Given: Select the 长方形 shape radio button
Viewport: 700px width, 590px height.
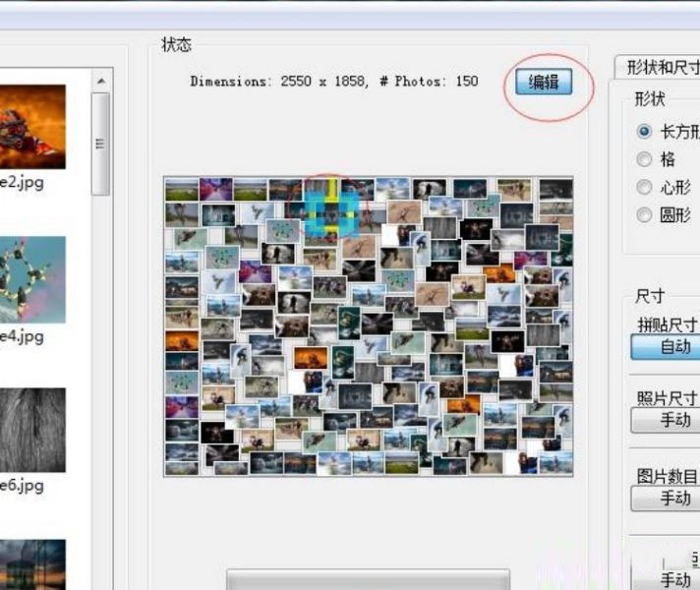Looking at the screenshot, I should pos(644,132).
